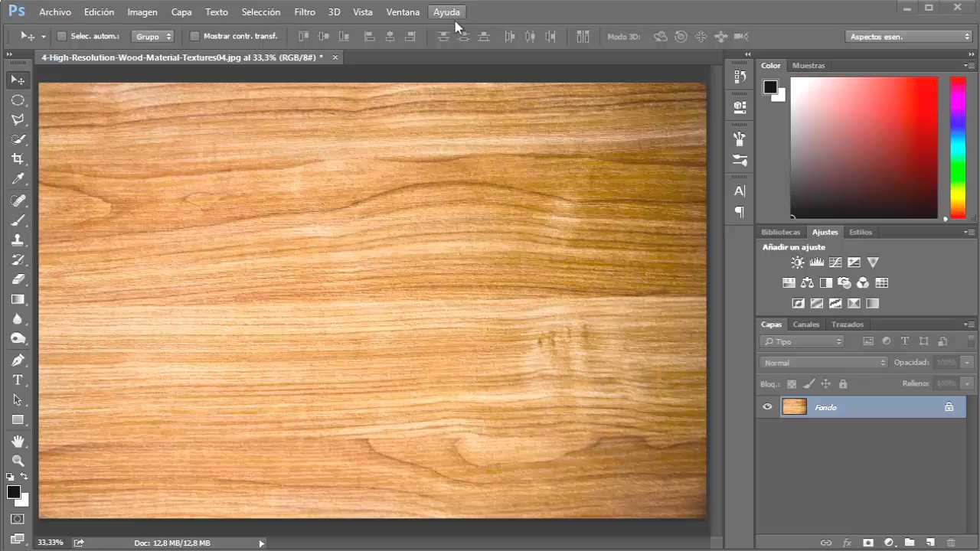Select the Hand tool

tap(18, 442)
